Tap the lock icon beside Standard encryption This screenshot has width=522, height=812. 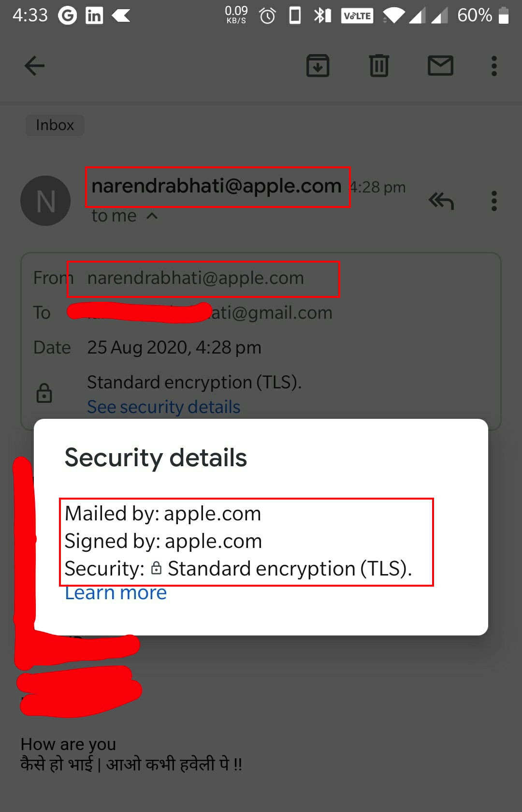pos(44,393)
